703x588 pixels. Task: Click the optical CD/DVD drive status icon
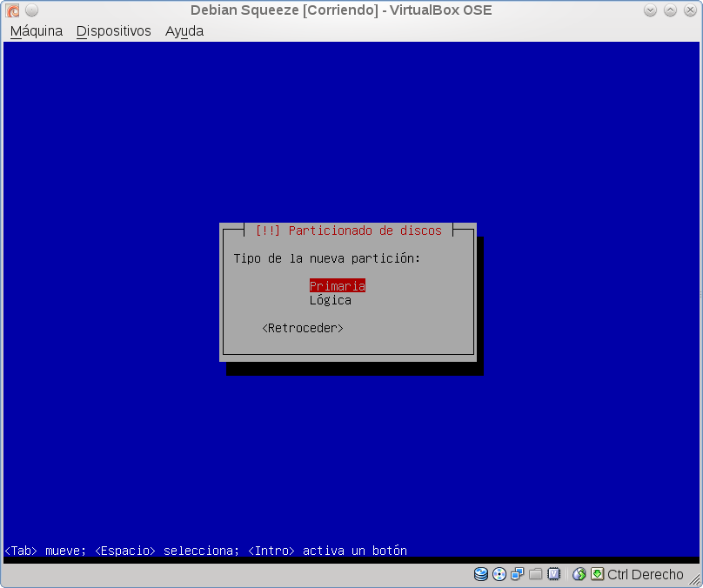pyautogui.click(x=499, y=574)
